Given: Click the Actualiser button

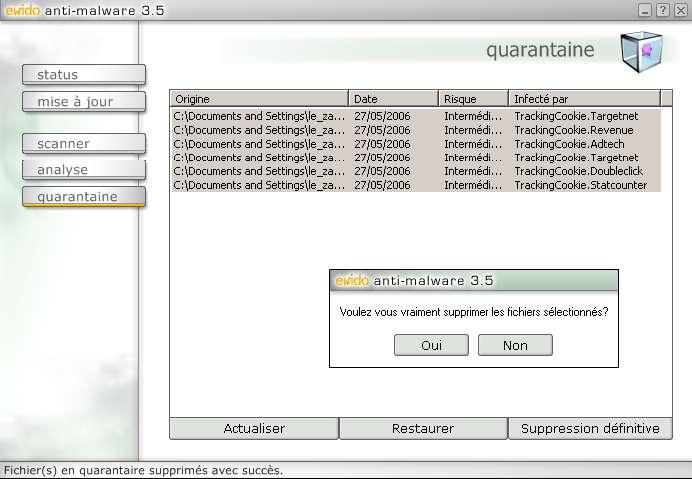Looking at the screenshot, I should (x=254, y=428).
